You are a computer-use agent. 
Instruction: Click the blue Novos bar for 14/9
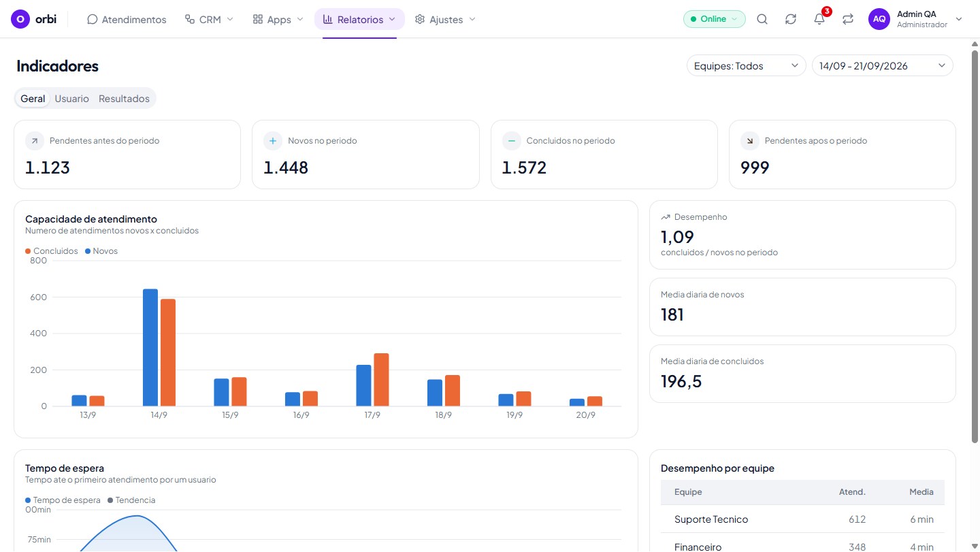point(150,348)
